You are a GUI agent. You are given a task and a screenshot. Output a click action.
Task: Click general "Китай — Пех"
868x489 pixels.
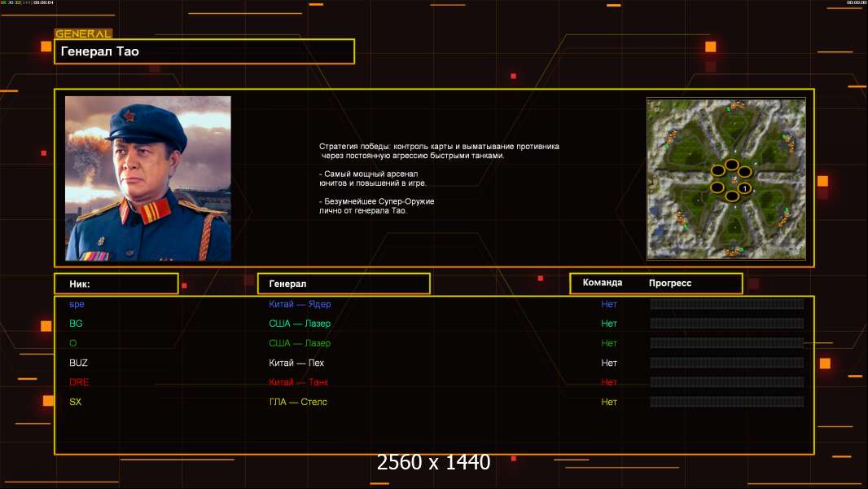click(296, 363)
